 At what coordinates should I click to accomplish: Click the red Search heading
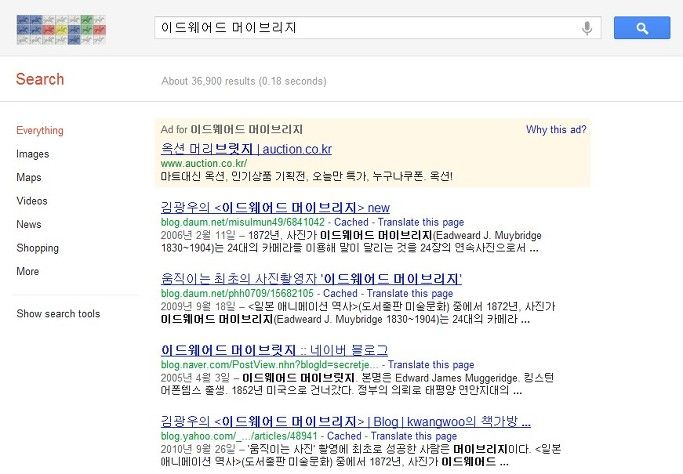(40, 79)
